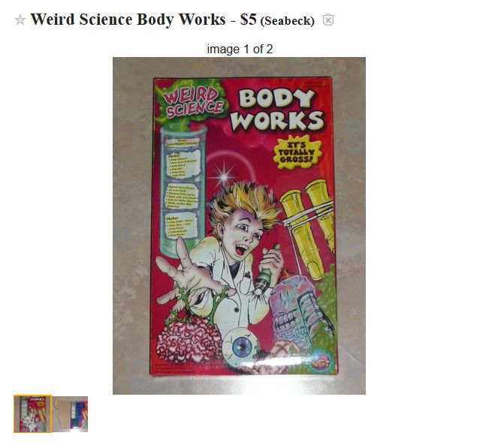Click the green Weird Science logo on box

(193, 103)
